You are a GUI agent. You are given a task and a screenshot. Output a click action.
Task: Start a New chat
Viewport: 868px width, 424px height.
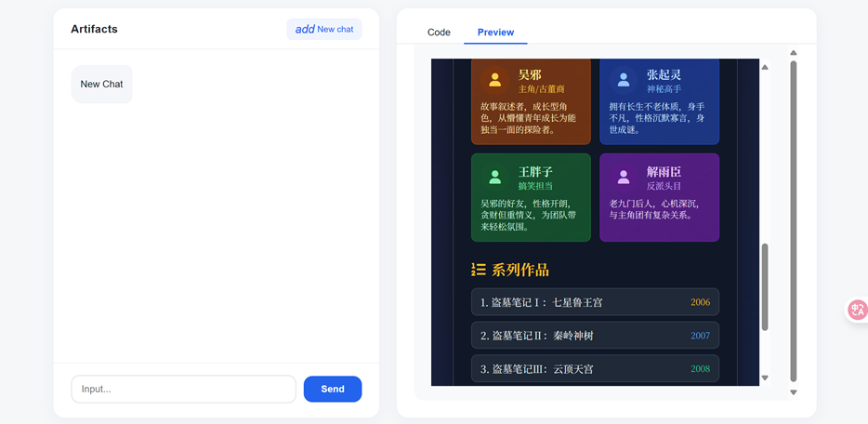point(323,30)
